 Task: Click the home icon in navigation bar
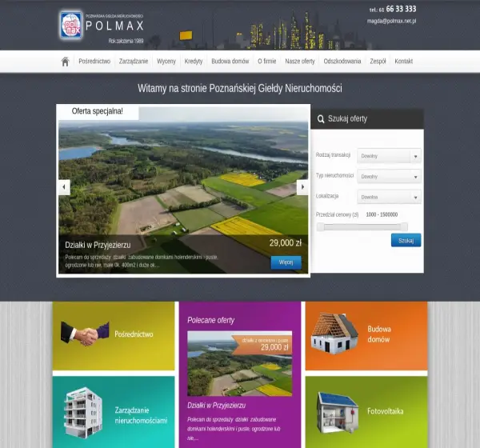(66, 62)
